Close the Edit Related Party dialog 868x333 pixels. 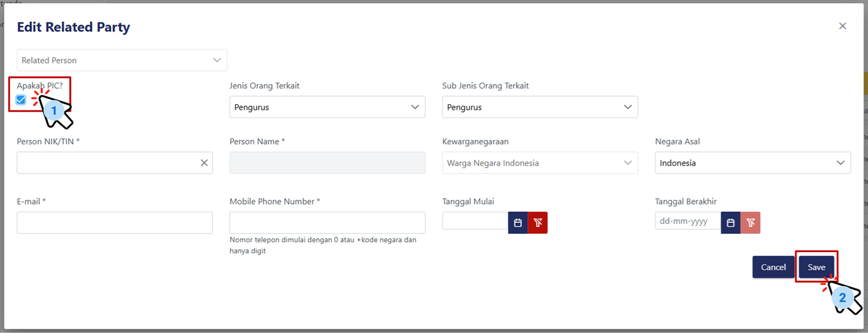click(842, 26)
